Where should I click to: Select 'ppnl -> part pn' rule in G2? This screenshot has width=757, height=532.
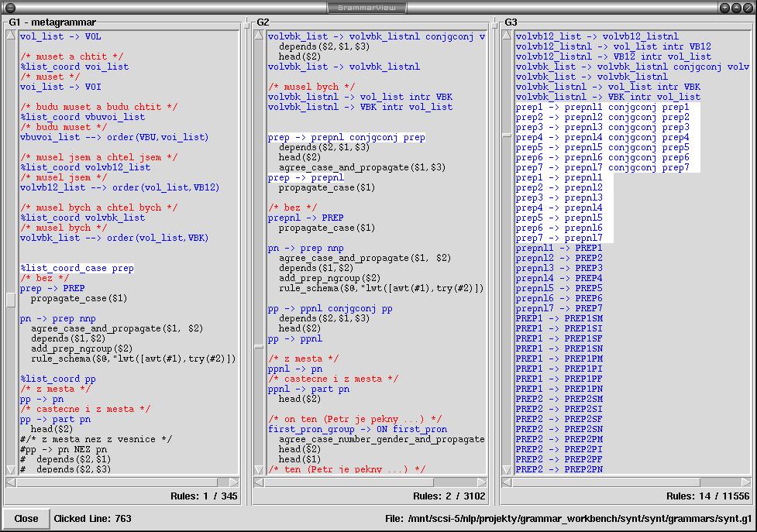(x=308, y=389)
